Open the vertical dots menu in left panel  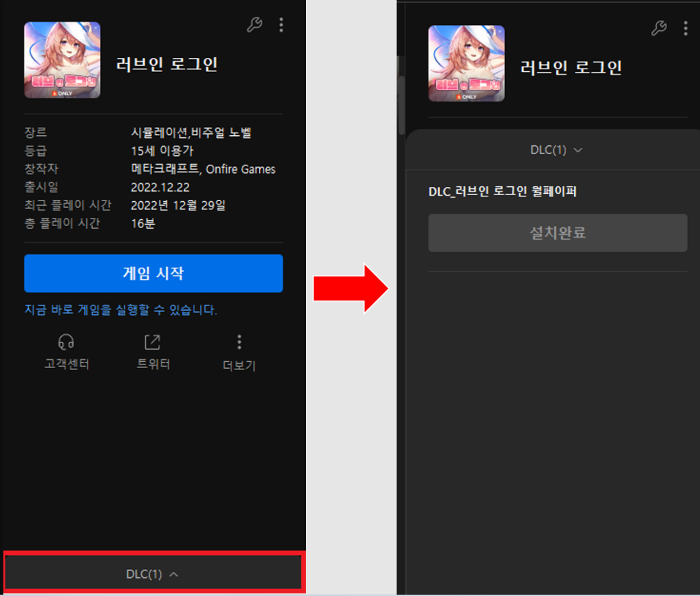pyautogui.click(x=281, y=25)
